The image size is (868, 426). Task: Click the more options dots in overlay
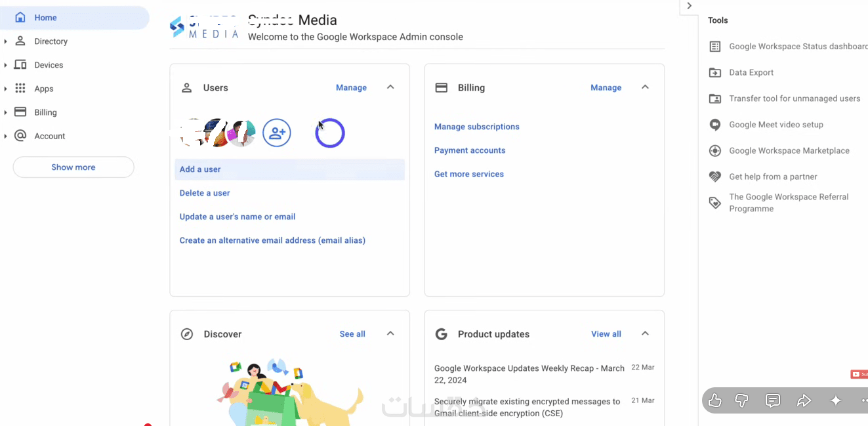tap(864, 400)
